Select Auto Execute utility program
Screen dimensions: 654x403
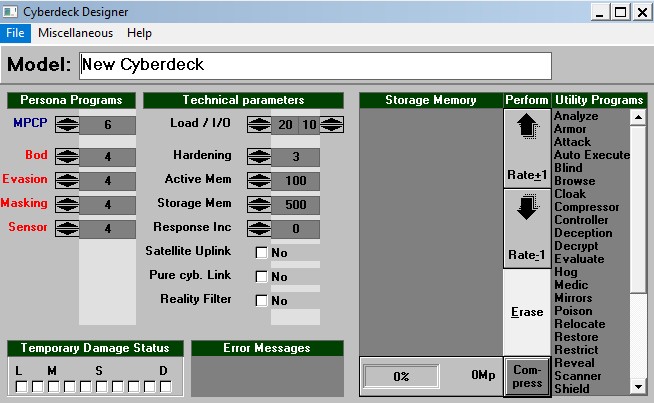pyautogui.click(x=592, y=155)
